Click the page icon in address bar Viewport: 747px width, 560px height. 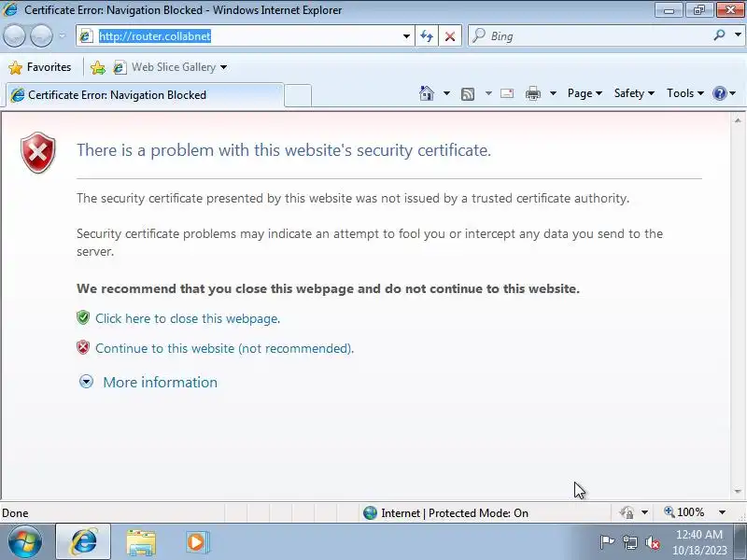[x=86, y=36]
